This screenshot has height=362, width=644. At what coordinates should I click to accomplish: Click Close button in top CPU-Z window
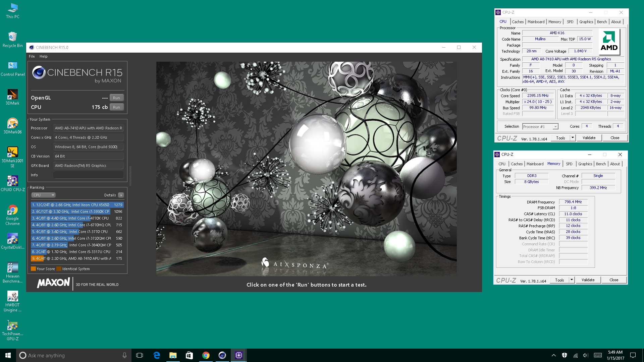(x=614, y=138)
